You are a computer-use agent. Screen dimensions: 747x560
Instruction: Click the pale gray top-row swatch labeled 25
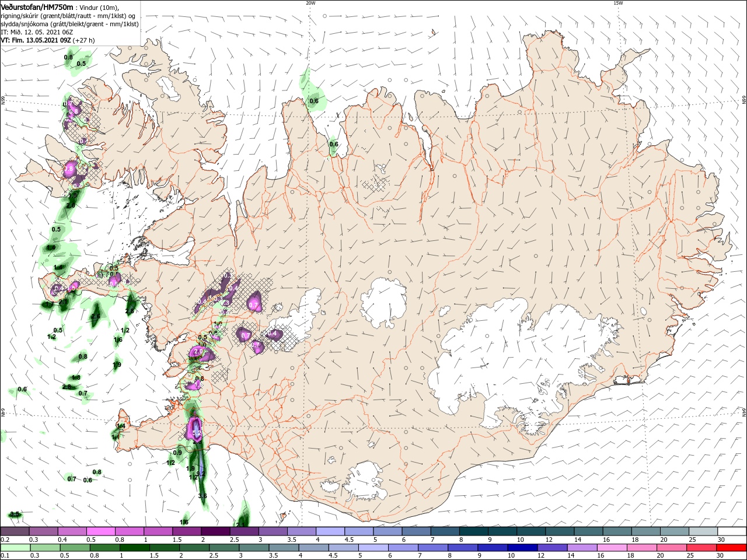[703, 531]
